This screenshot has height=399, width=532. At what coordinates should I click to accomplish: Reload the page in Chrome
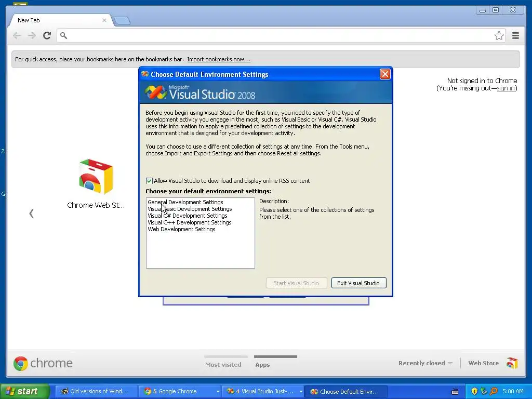pos(47,35)
